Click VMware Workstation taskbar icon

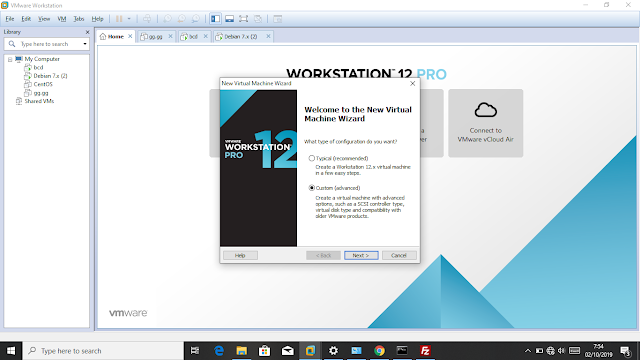[310, 351]
